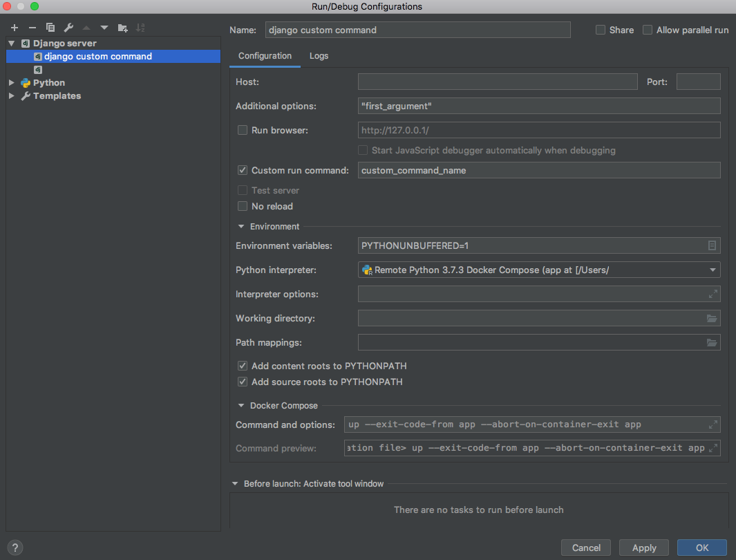The image size is (736, 560).
Task: Click the Additional options field
Action: coord(539,106)
